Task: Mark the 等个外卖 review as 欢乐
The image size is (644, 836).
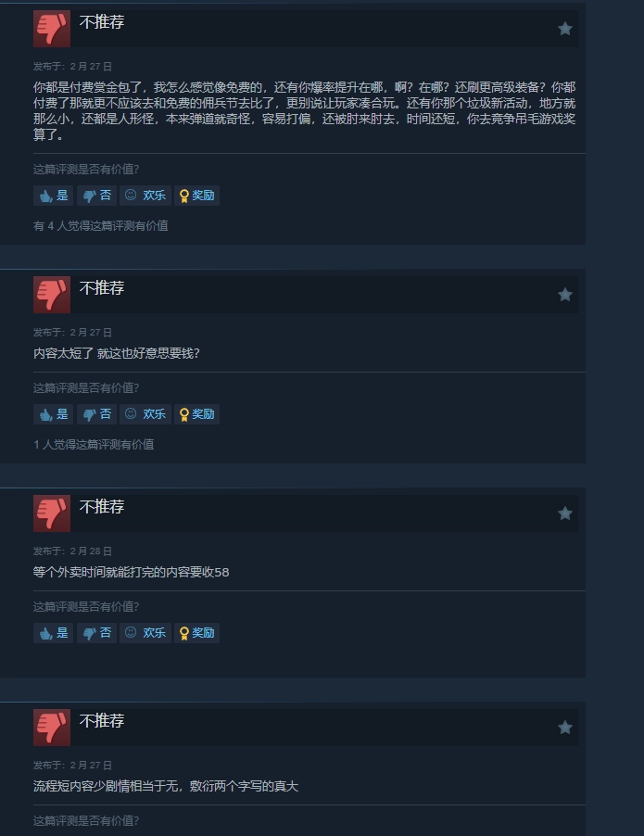Action: tap(145, 633)
